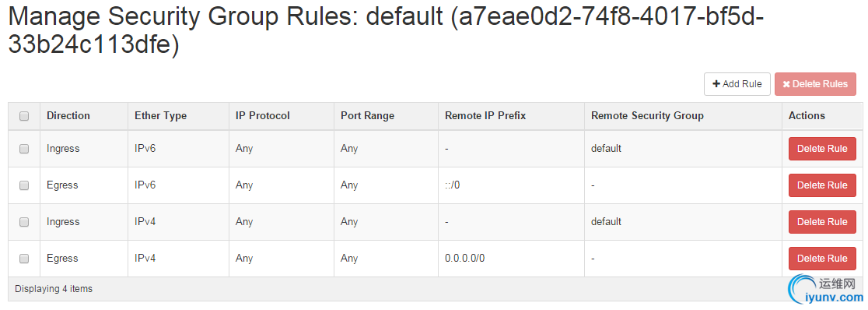The height and width of the screenshot is (310, 868).
Task: Delete the Ingress IPv6 rule
Action: click(822, 149)
